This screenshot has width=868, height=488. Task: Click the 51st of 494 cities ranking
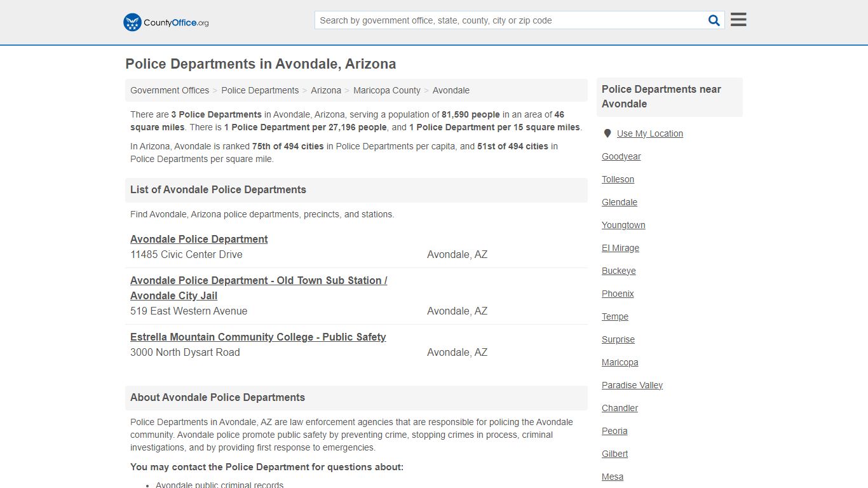513,146
